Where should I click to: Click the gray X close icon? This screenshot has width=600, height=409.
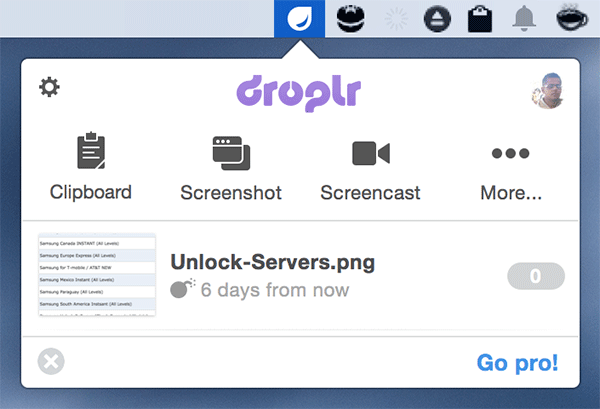tap(51, 361)
